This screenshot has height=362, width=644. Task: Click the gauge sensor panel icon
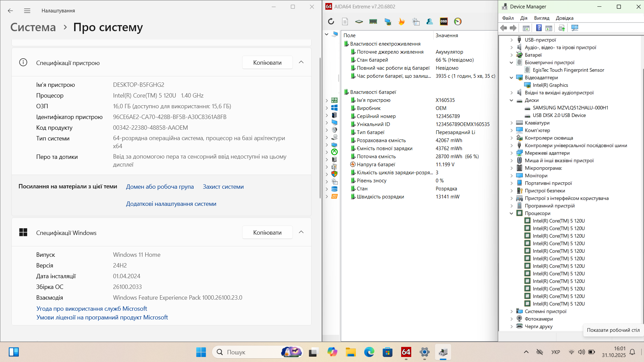click(458, 21)
